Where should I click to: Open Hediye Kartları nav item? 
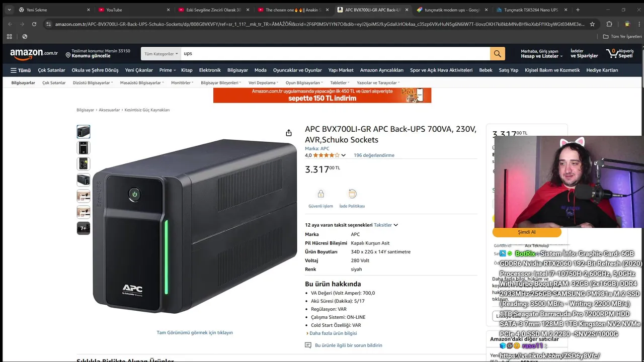point(602,70)
